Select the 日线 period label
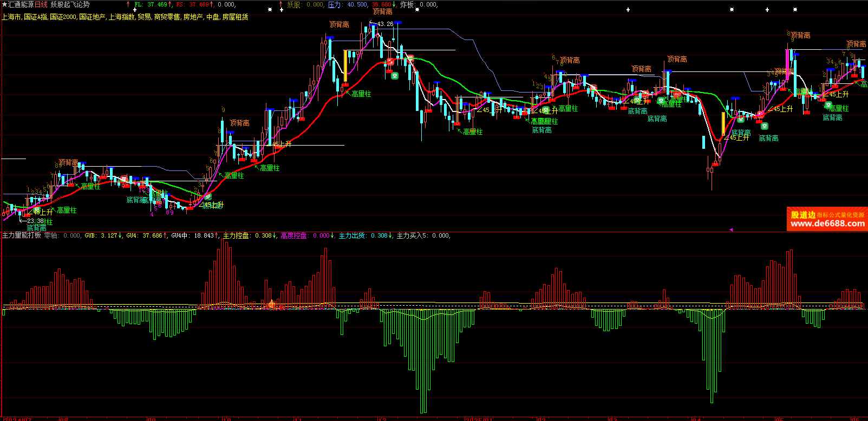This screenshot has height=421, width=868. click(x=41, y=4)
